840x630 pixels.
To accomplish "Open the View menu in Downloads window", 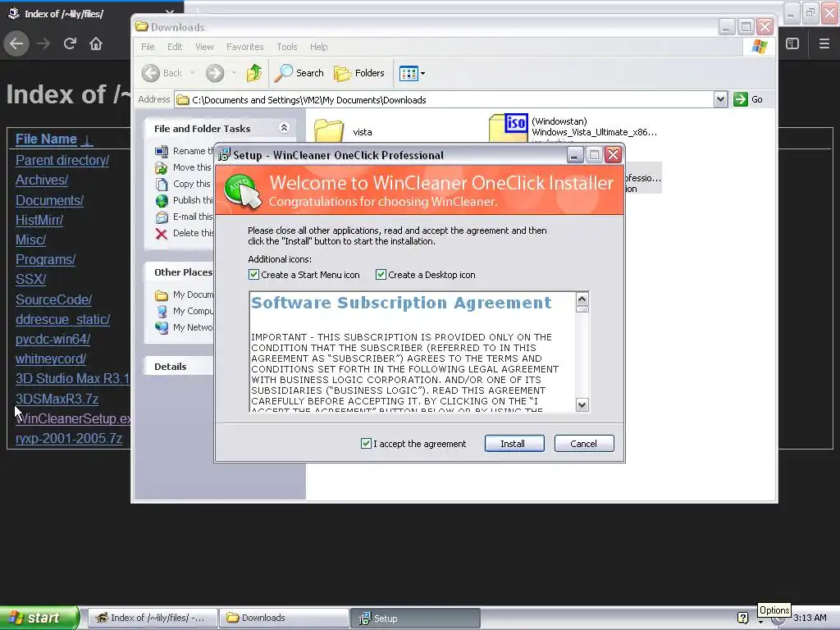I will (204, 47).
